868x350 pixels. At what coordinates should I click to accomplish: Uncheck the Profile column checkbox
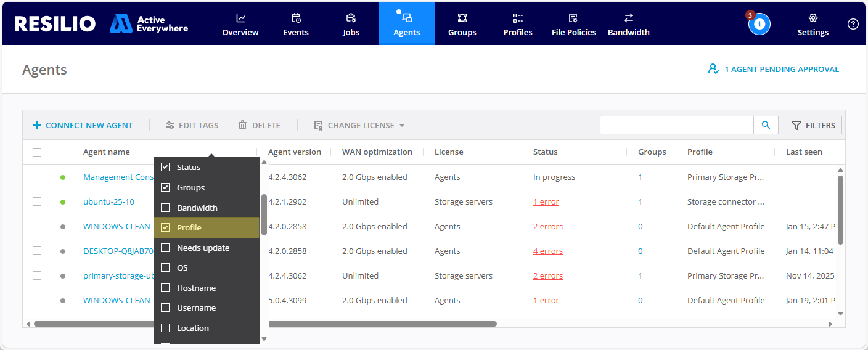(x=165, y=227)
